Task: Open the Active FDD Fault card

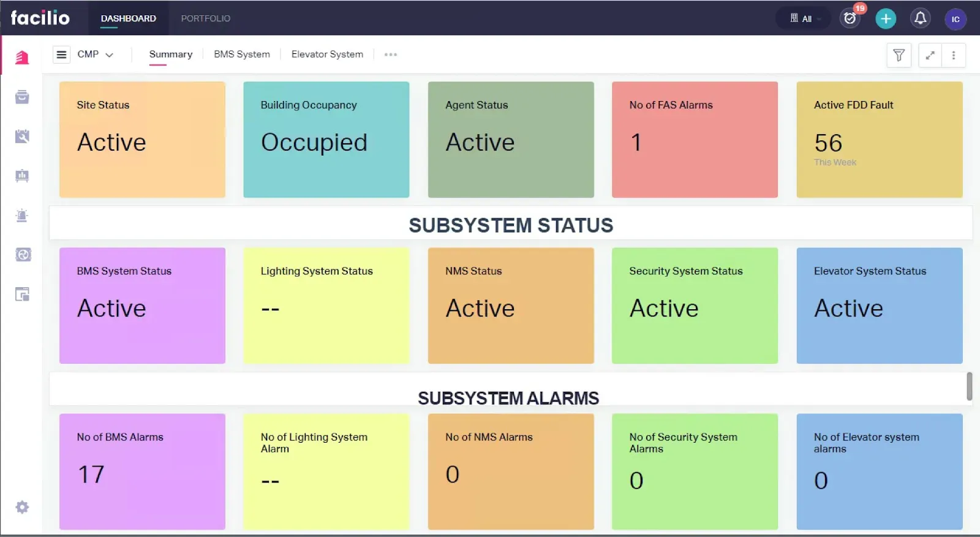Action: click(x=879, y=140)
